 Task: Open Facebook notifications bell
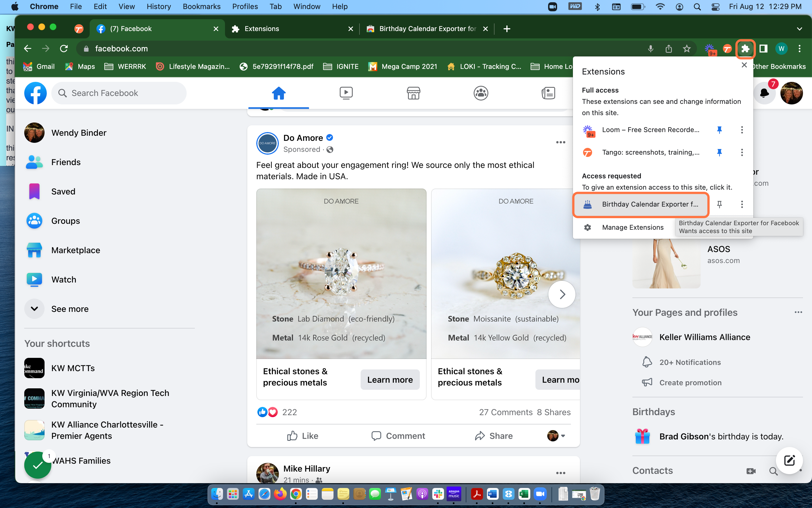(x=764, y=93)
